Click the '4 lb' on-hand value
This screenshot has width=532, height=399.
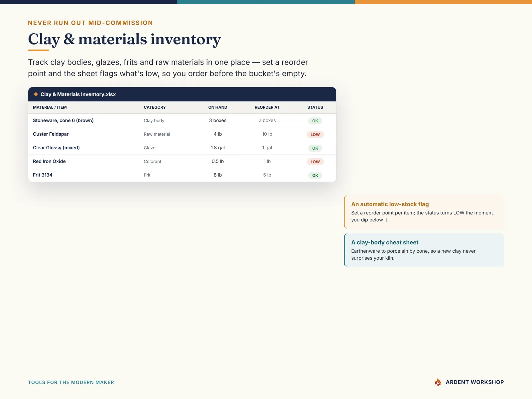click(x=218, y=134)
